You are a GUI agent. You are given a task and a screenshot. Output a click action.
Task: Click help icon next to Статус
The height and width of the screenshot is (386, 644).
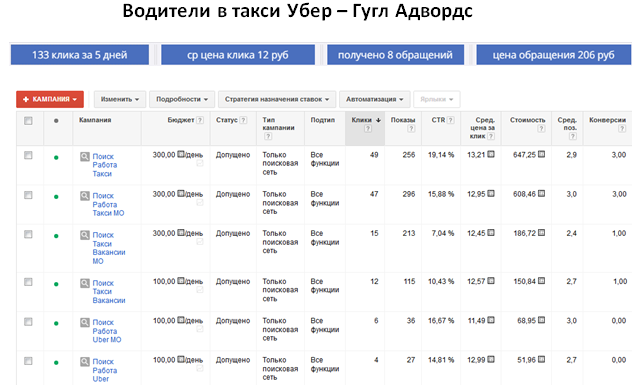click(x=244, y=120)
